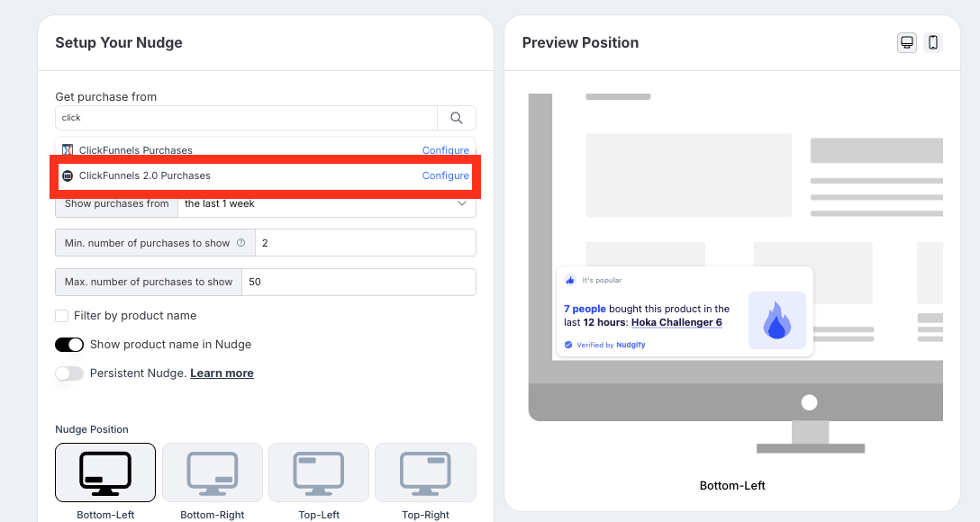Click the '7 people' text in preview
980x522 pixels.
[585, 309]
